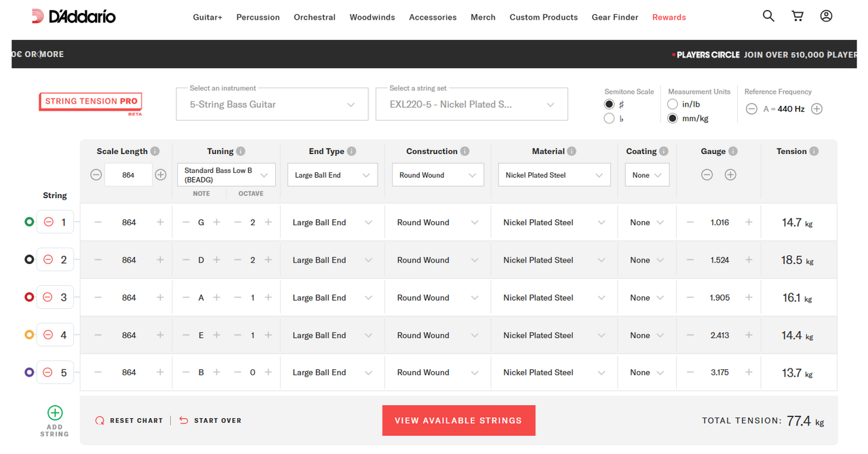This screenshot has height=454, width=868.
Task: Change string 1 End Type dropdown
Action: click(x=332, y=223)
